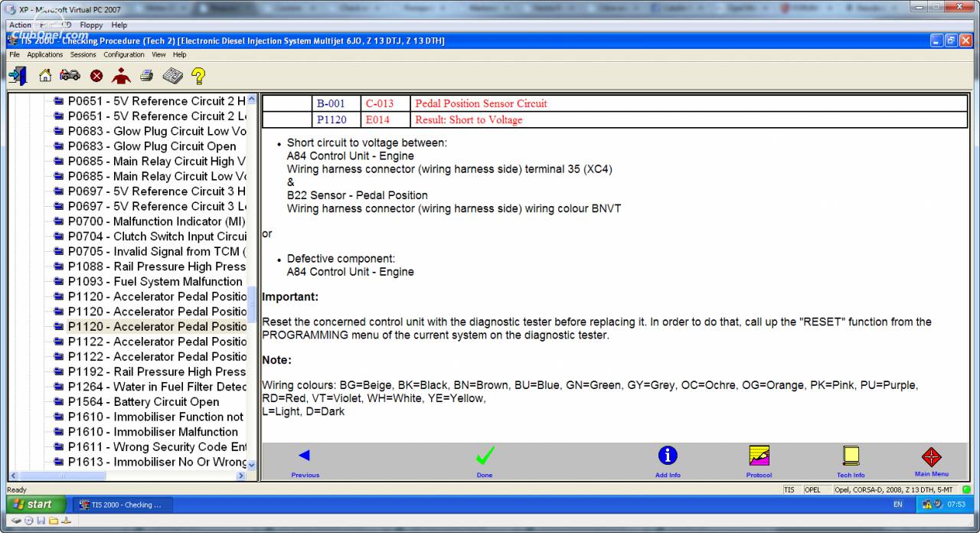Click the tree horizontal scroll-left arrow
The width and height of the screenshot is (980, 533).
click(13, 476)
